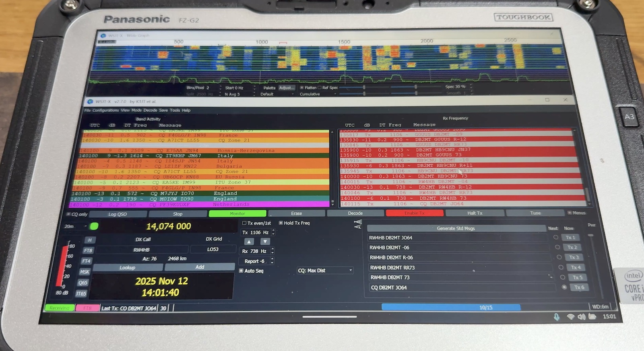Expand the CQ: Max Dist dropdown
Viewport: 644px width, 351px height.
pyautogui.click(x=325, y=271)
